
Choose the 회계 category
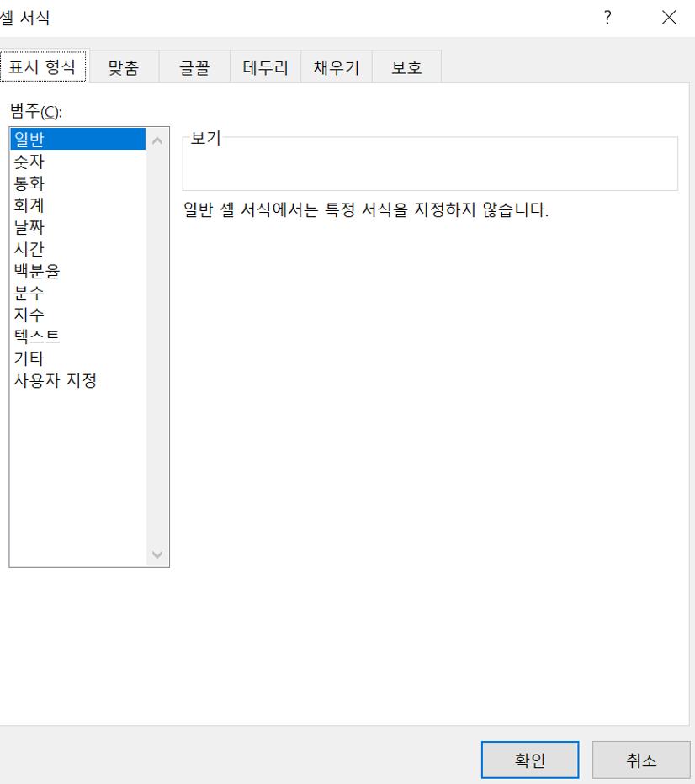[x=78, y=205]
